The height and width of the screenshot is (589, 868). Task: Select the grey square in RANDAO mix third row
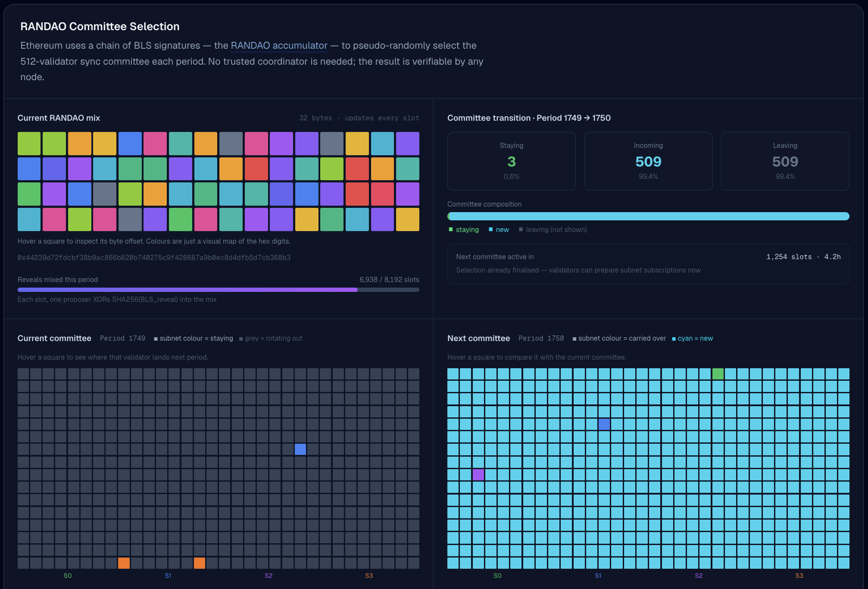pyautogui.click(x=105, y=194)
